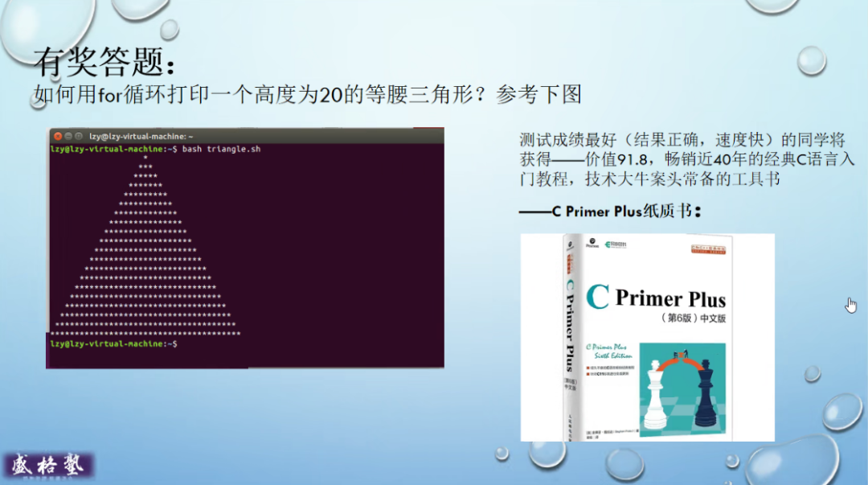Click the 'bash triangle.sh' command text
This screenshot has width=868, height=485.
222,149
